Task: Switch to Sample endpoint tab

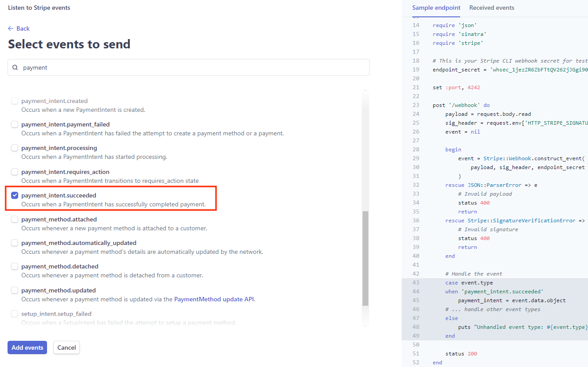Action: [436, 8]
